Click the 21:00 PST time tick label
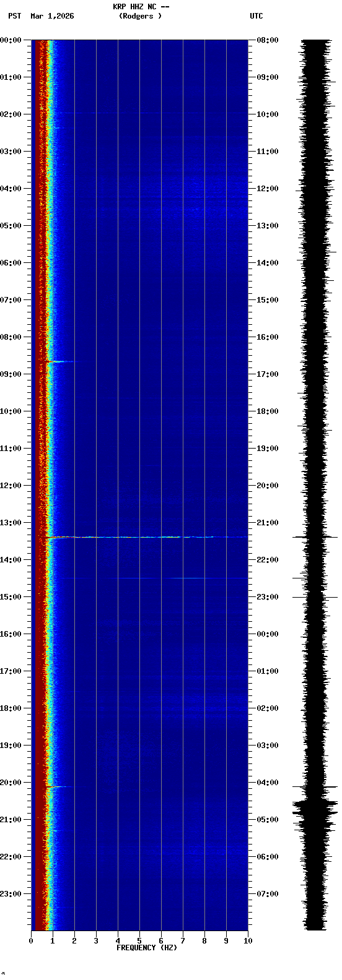Viewport: 342px width, 980px height. point(11,820)
